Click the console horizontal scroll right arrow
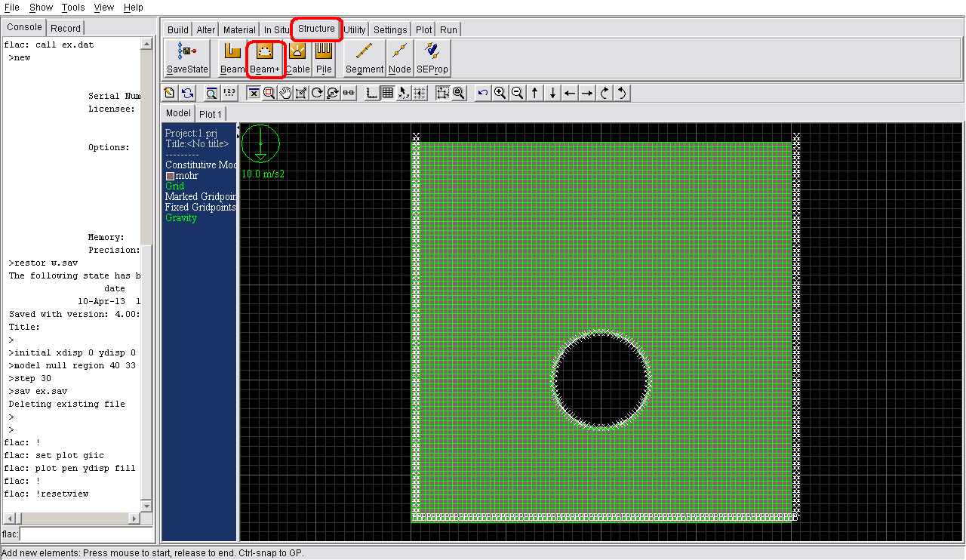 (x=134, y=518)
